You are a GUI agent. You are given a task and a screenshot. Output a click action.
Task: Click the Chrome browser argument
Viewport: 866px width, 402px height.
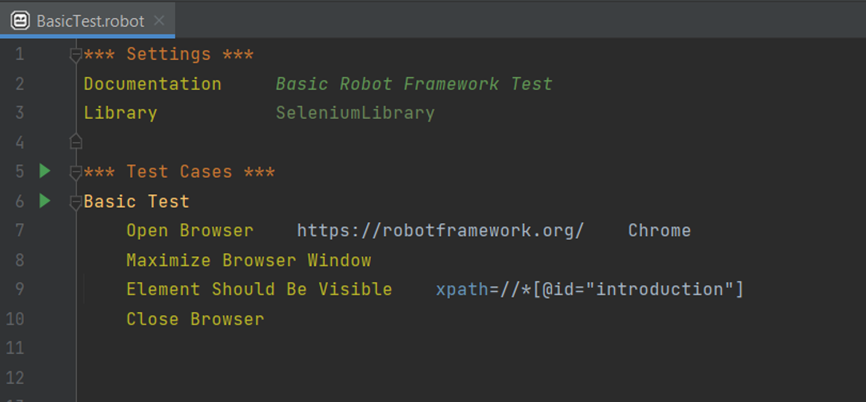[659, 231]
